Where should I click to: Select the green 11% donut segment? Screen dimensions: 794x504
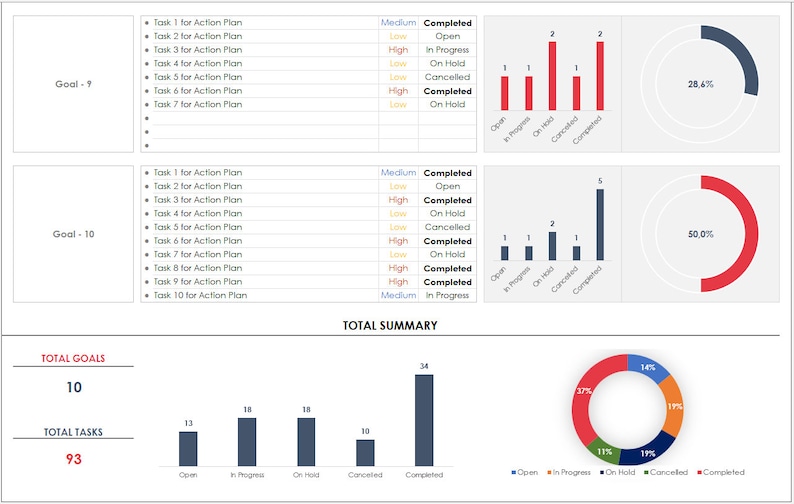605,451
